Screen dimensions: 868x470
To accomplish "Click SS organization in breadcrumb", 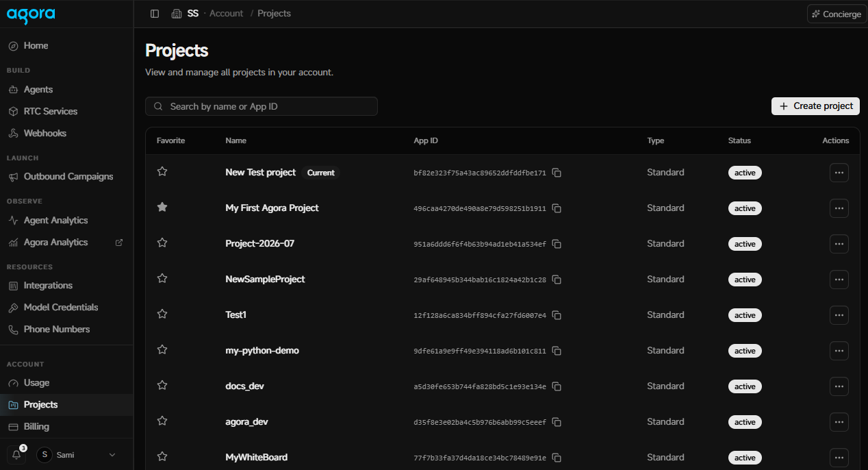I will coord(185,14).
